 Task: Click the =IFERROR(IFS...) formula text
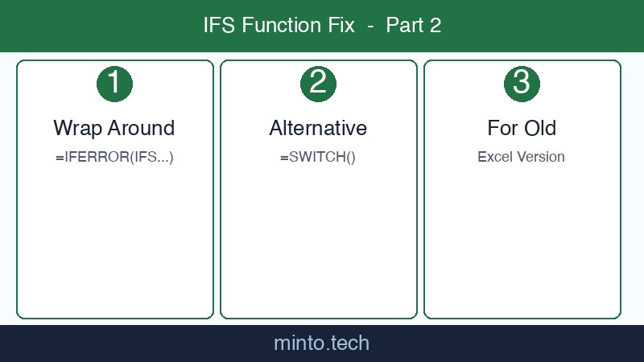click(114, 157)
